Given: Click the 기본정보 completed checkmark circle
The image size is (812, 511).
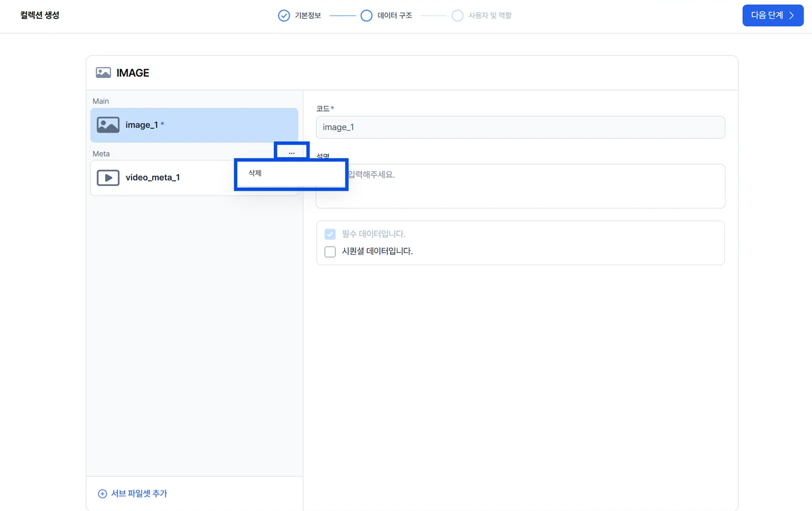Looking at the screenshot, I should pyautogui.click(x=284, y=15).
